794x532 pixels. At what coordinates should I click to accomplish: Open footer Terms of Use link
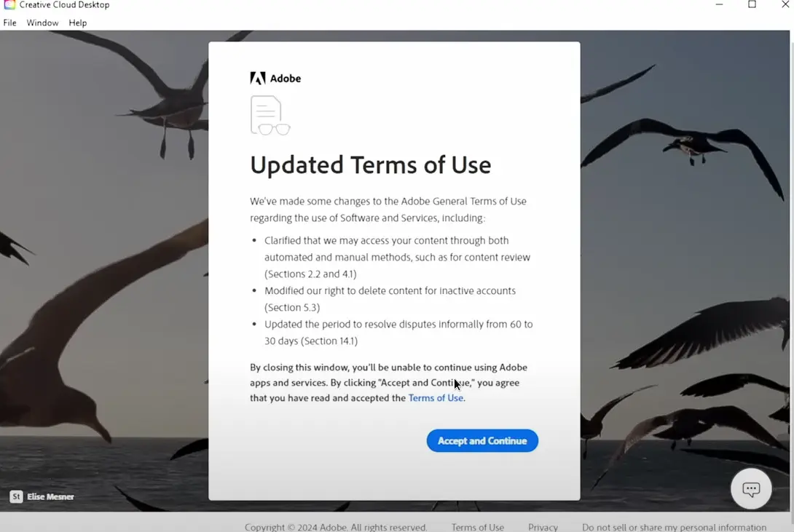(478, 527)
